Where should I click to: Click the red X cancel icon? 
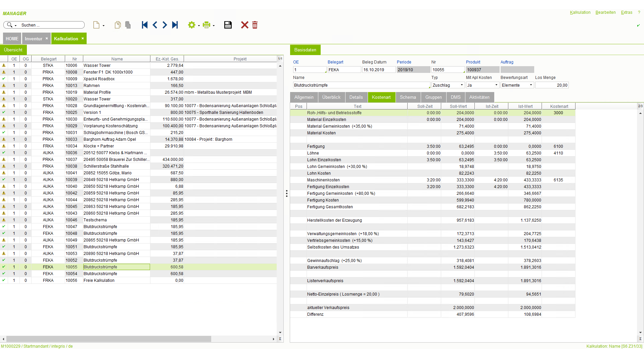click(x=245, y=25)
